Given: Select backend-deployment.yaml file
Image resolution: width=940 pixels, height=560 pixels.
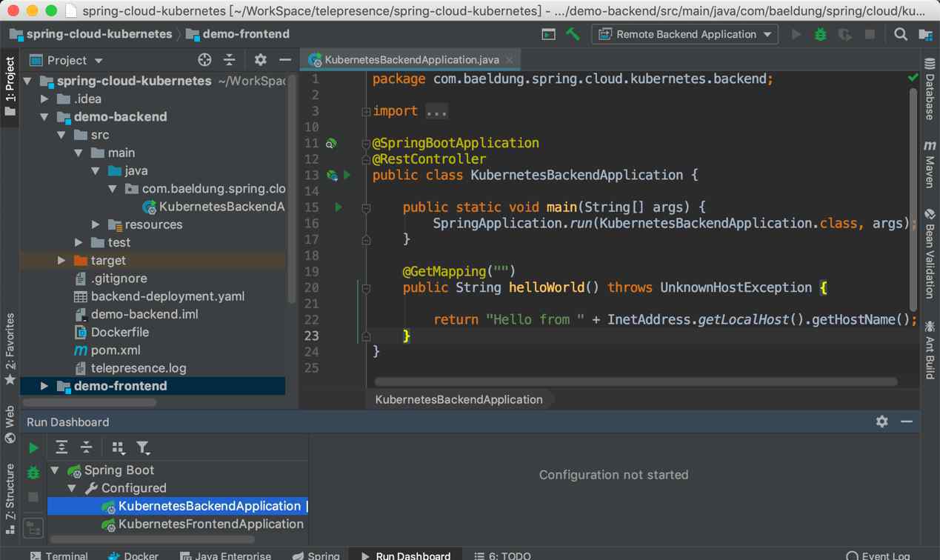Looking at the screenshot, I should pyautogui.click(x=159, y=296).
